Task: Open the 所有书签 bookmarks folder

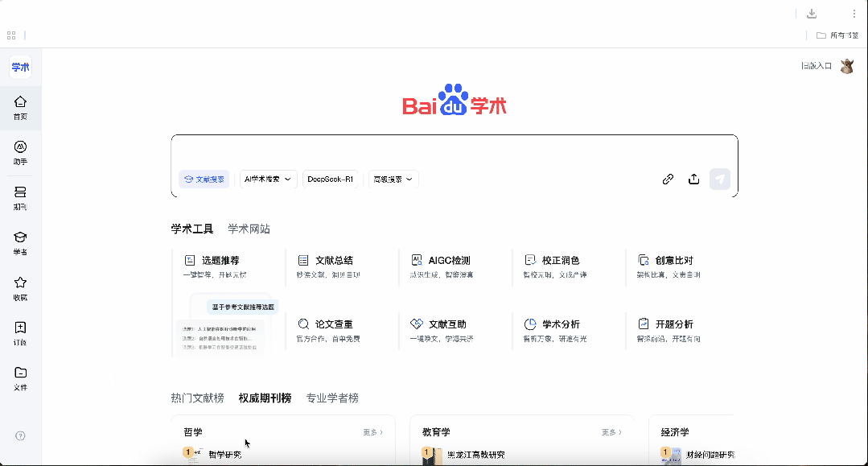Action: click(x=837, y=35)
